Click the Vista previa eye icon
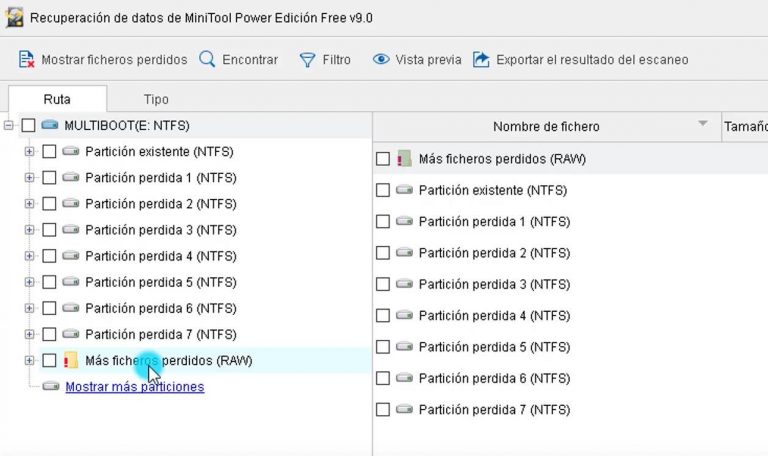 [x=381, y=59]
